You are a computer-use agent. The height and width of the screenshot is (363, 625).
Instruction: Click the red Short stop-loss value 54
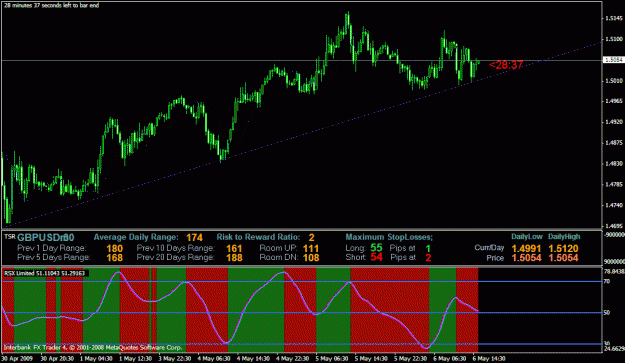(376, 257)
